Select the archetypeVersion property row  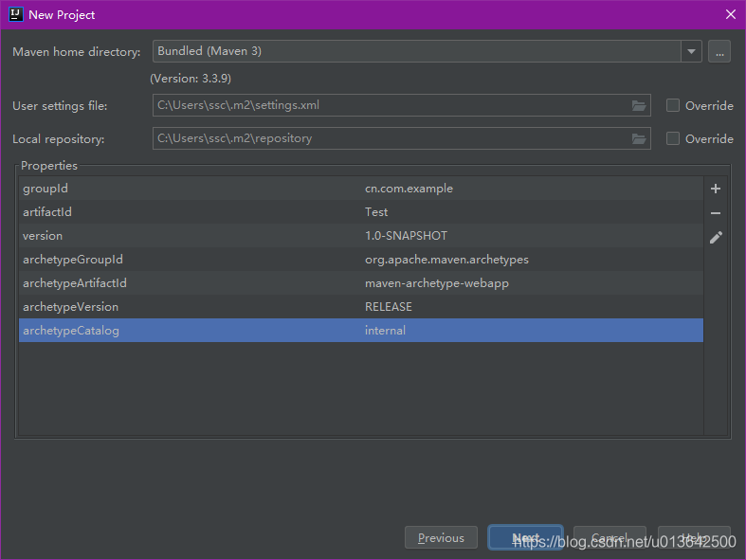361,307
